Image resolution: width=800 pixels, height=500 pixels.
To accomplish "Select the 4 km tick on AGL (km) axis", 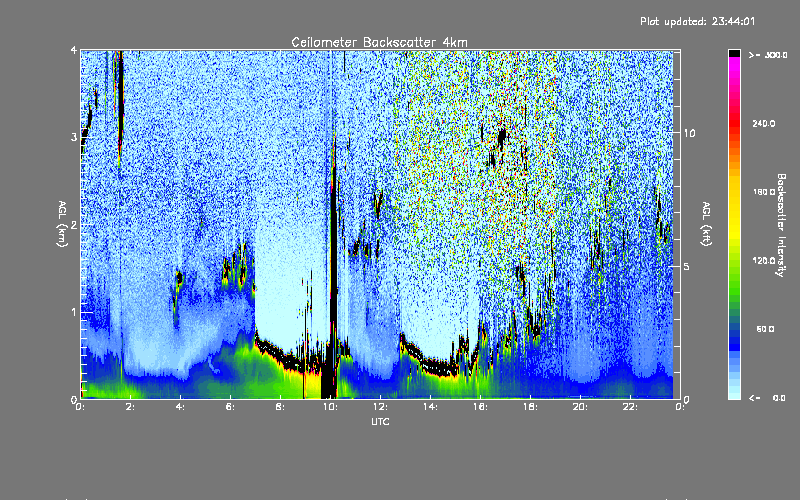I will pos(74,51).
